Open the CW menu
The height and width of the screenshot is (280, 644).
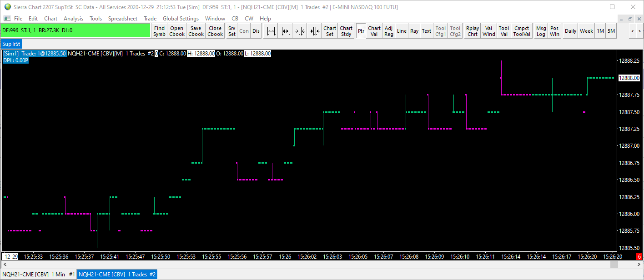249,19
